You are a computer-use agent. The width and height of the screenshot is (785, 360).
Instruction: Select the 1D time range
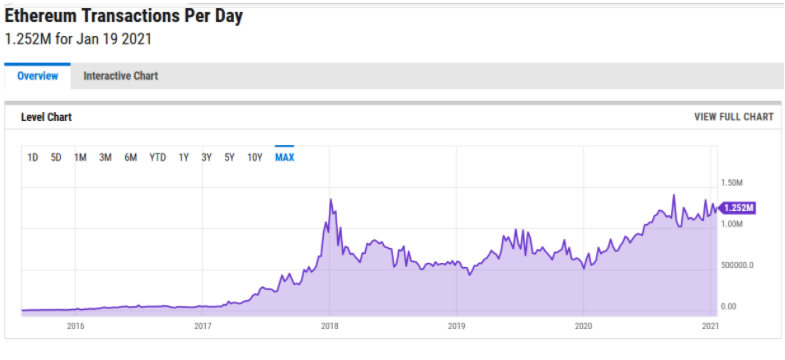[33, 157]
